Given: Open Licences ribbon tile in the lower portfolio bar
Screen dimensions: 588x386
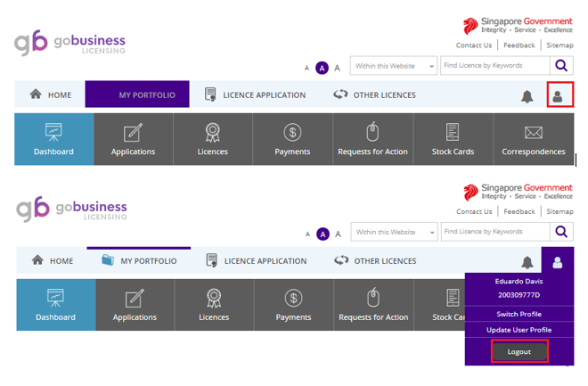Looking at the screenshot, I should pos(214,305).
